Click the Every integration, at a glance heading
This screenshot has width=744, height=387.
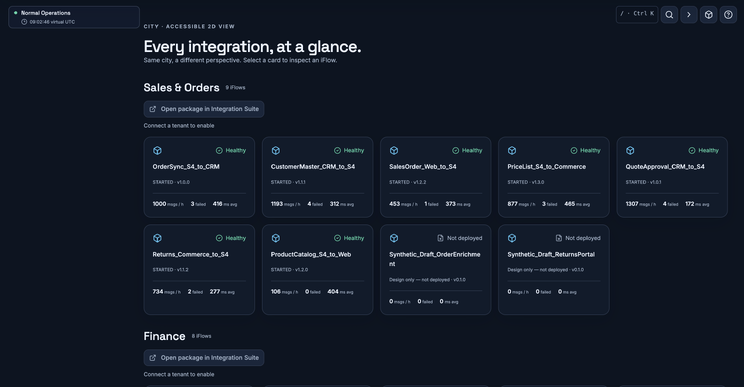(252, 46)
